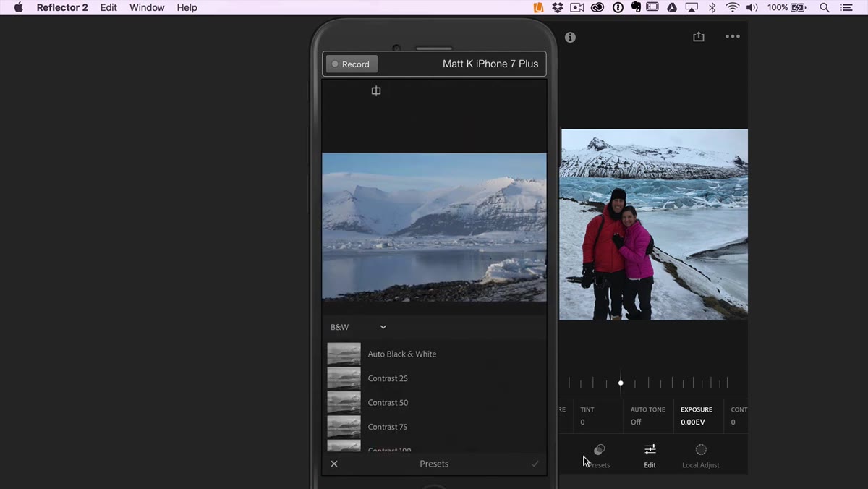The image size is (868, 489).
Task: Click the Google Drive menu bar icon
Action: [672, 7]
